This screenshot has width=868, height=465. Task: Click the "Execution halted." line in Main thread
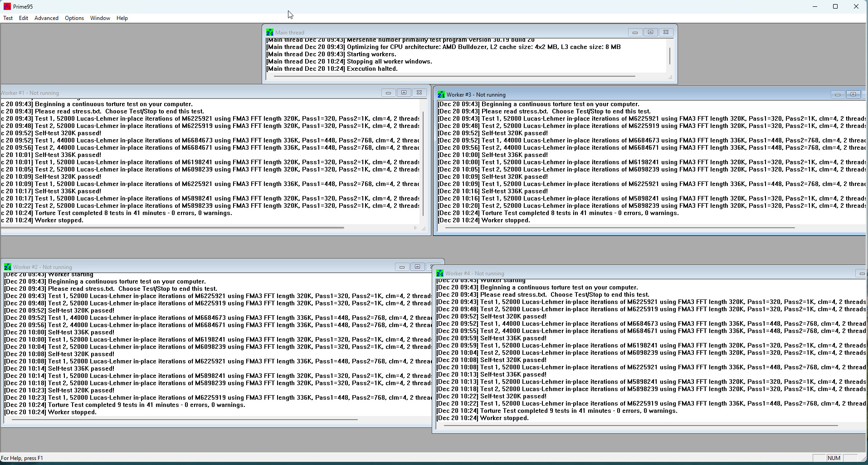[332, 69]
